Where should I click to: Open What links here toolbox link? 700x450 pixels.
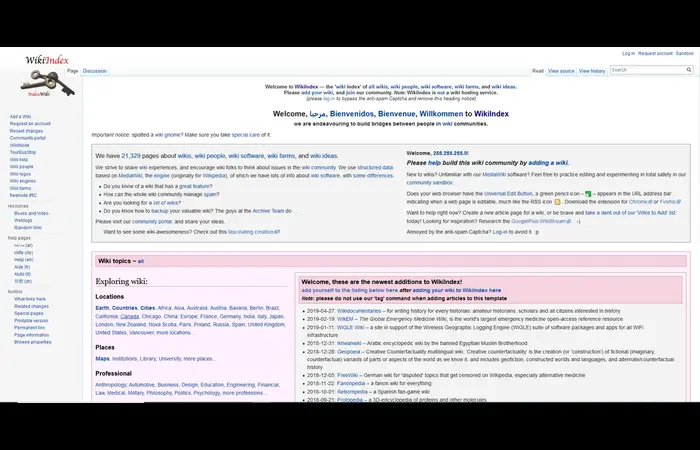[29, 299]
